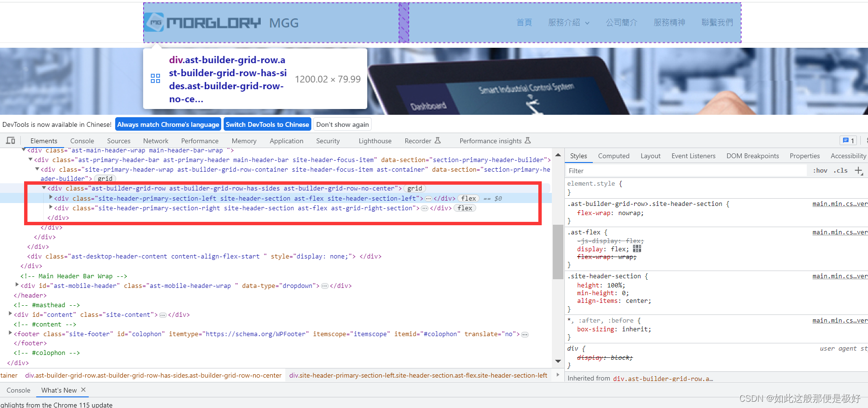Click the DOM tree scrollbar down arrow
The width and height of the screenshot is (868, 408).
558,361
